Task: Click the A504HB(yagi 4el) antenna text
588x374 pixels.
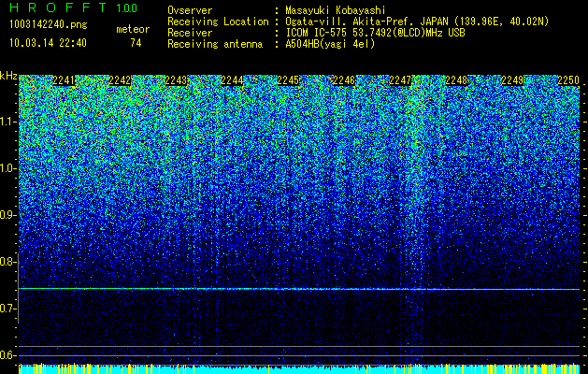Action: [330, 44]
